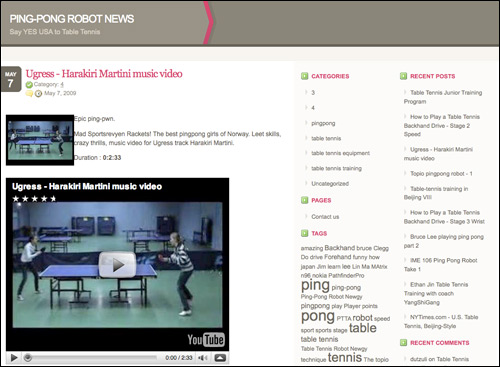Click the PathfinderPro tag
The image size is (500, 367).
pyautogui.click(x=346, y=275)
